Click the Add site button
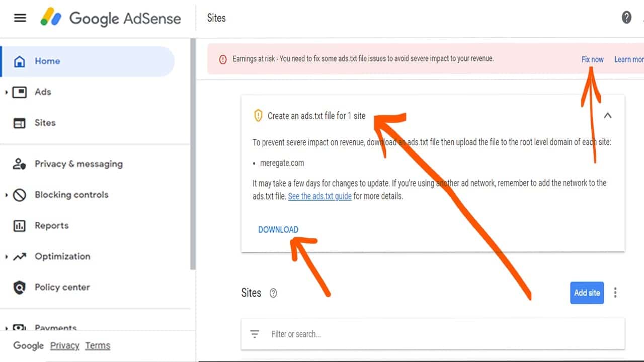Image resolution: width=644 pixels, height=362 pixels. click(587, 293)
